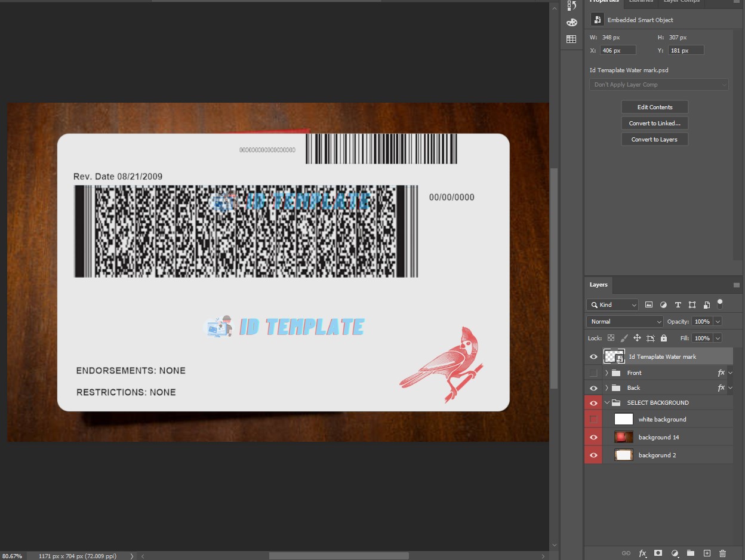Hide the background 14 layer
Screen dimensions: 745x560
[593, 437]
